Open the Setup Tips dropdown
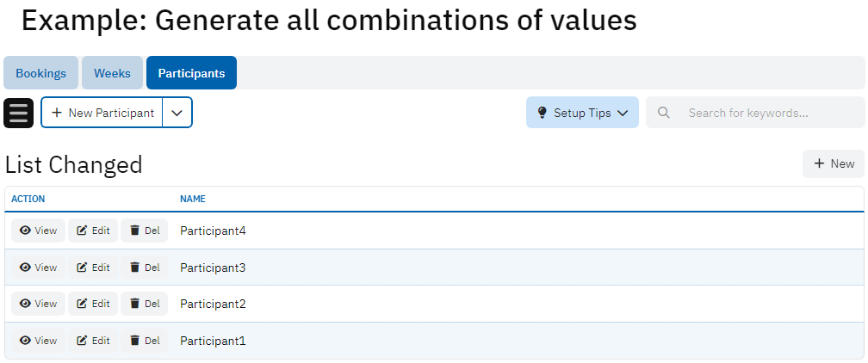 point(582,113)
